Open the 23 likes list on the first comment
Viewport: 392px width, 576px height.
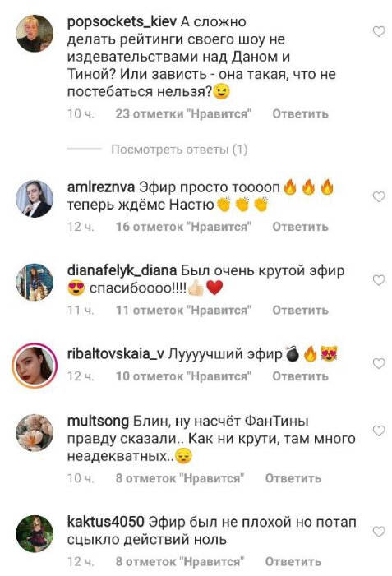click(183, 114)
